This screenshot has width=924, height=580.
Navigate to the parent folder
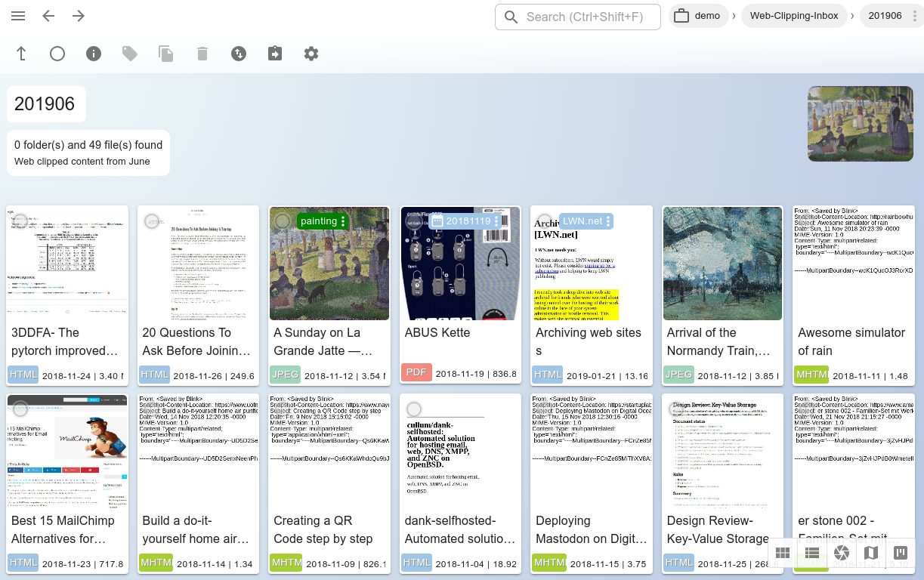coord(21,54)
